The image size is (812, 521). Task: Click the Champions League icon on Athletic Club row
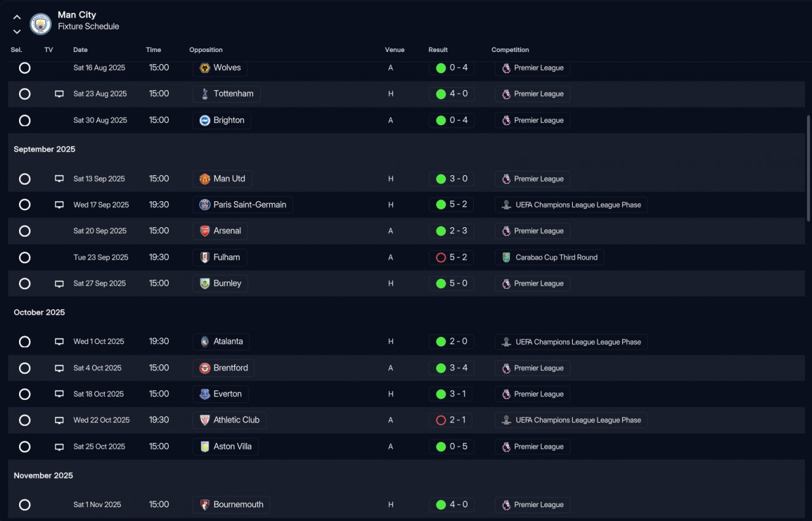[x=506, y=420]
